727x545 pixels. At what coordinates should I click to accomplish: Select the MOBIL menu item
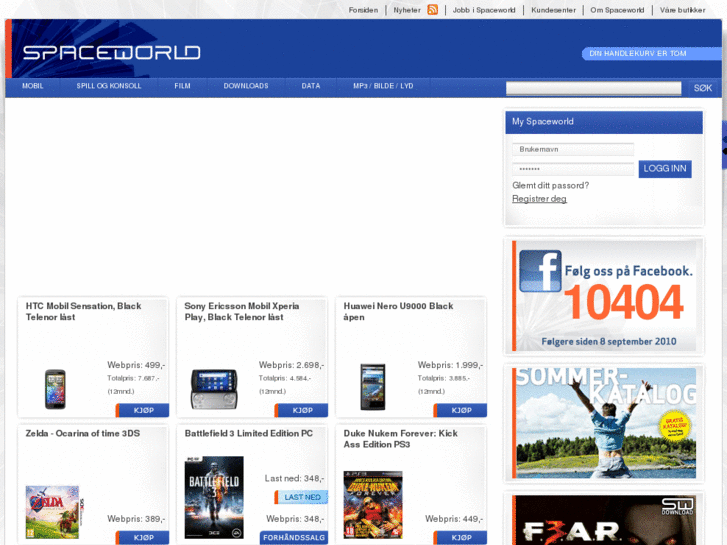[32, 86]
